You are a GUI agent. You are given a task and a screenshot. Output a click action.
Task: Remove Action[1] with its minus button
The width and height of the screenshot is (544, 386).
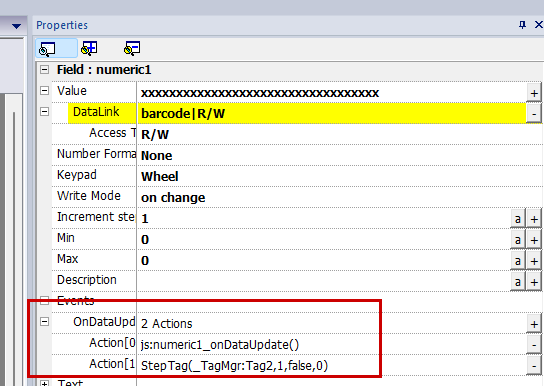click(534, 366)
